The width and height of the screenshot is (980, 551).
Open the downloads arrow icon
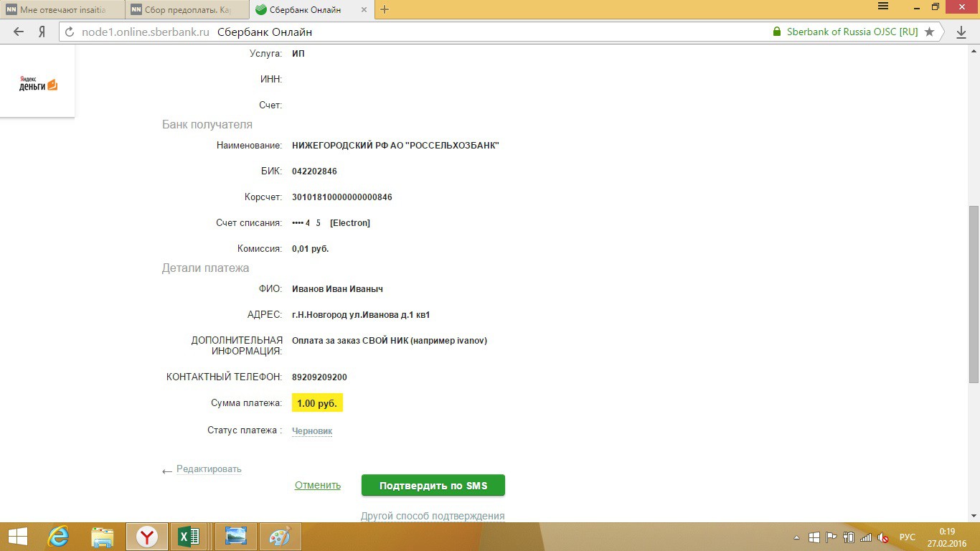click(961, 32)
